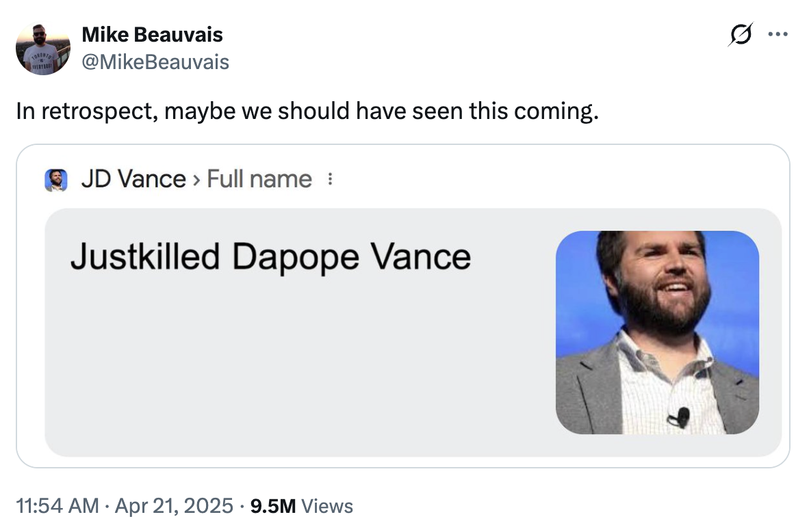Click Mike Beauvais's profile avatar
Screen dimensions: 809x532
point(42,48)
